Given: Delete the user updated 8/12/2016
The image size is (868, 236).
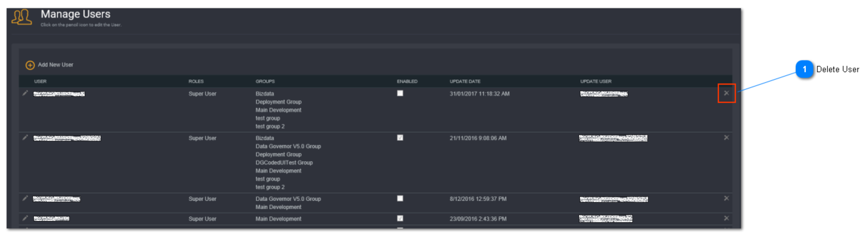Looking at the screenshot, I should [x=726, y=198].
